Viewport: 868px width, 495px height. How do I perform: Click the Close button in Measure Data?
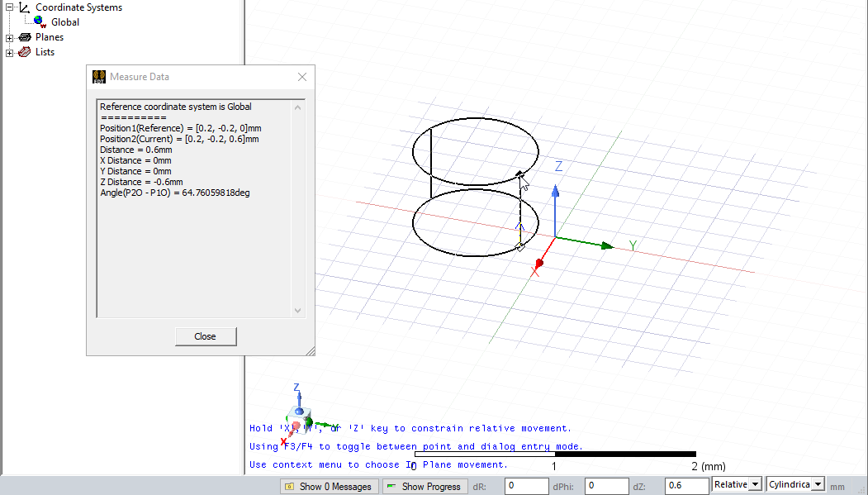(x=206, y=336)
